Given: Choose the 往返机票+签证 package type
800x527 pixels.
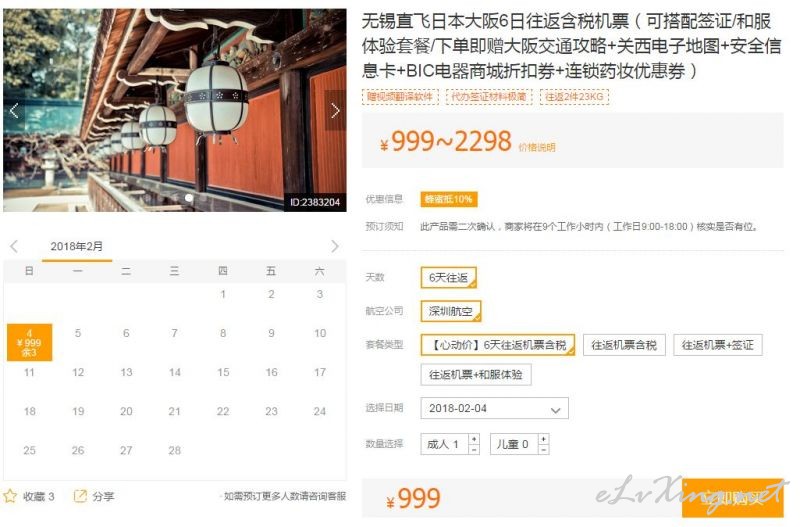Looking at the screenshot, I should 718,345.
